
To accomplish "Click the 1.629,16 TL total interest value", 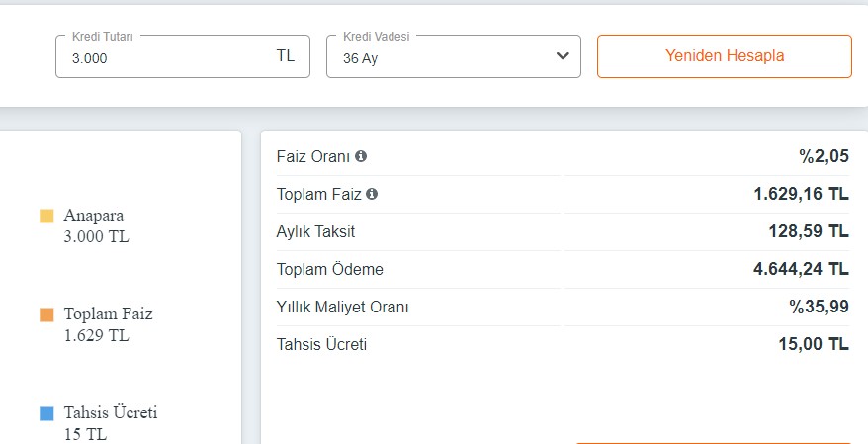I will point(800,194).
